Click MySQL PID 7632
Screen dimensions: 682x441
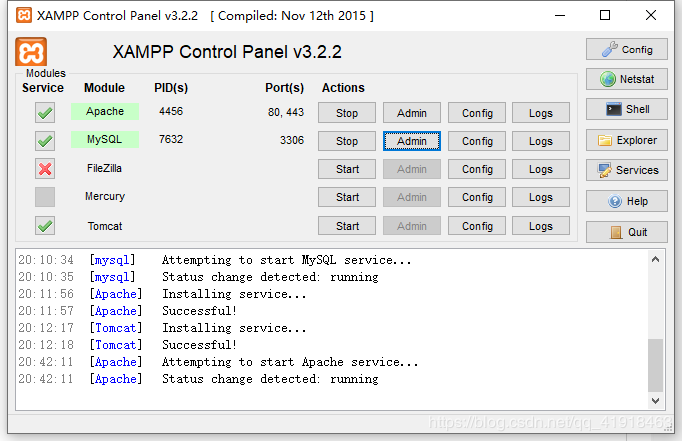(x=171, y=139)
